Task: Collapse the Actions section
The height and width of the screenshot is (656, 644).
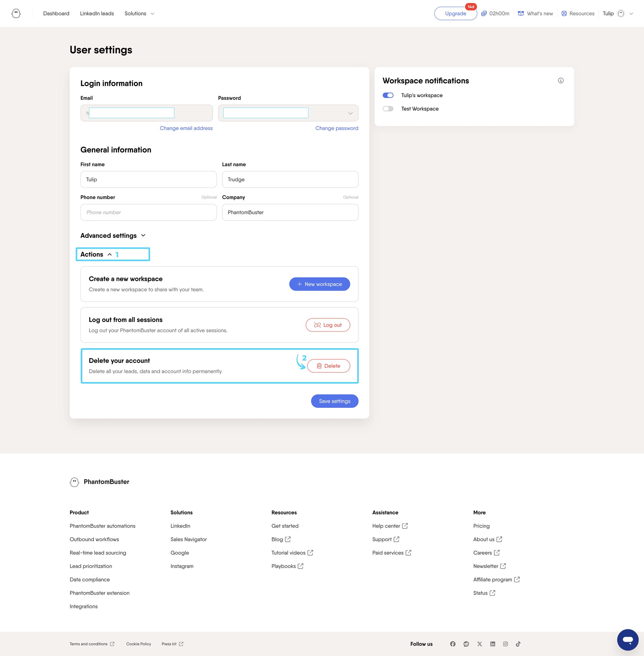Action: (x=96, y=254)
